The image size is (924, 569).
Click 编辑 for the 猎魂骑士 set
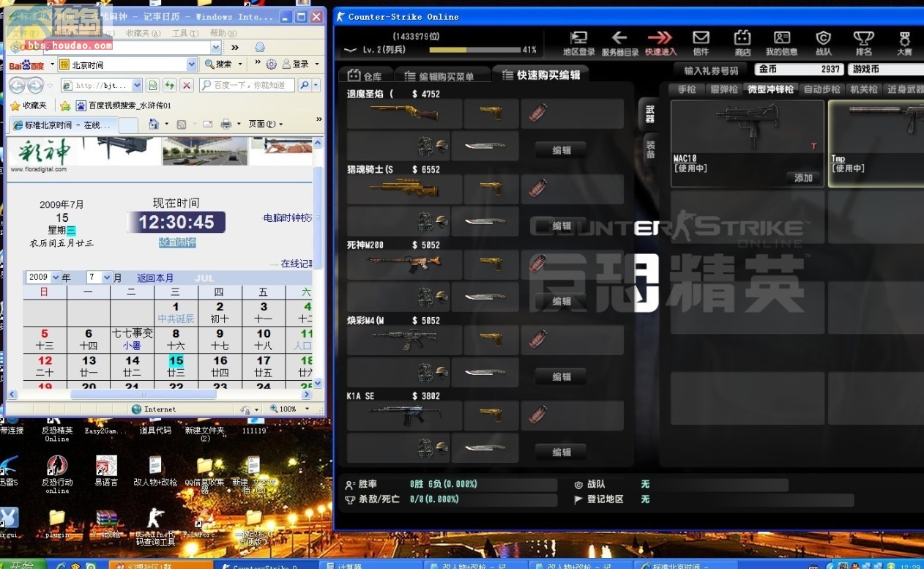pos(562,226)
